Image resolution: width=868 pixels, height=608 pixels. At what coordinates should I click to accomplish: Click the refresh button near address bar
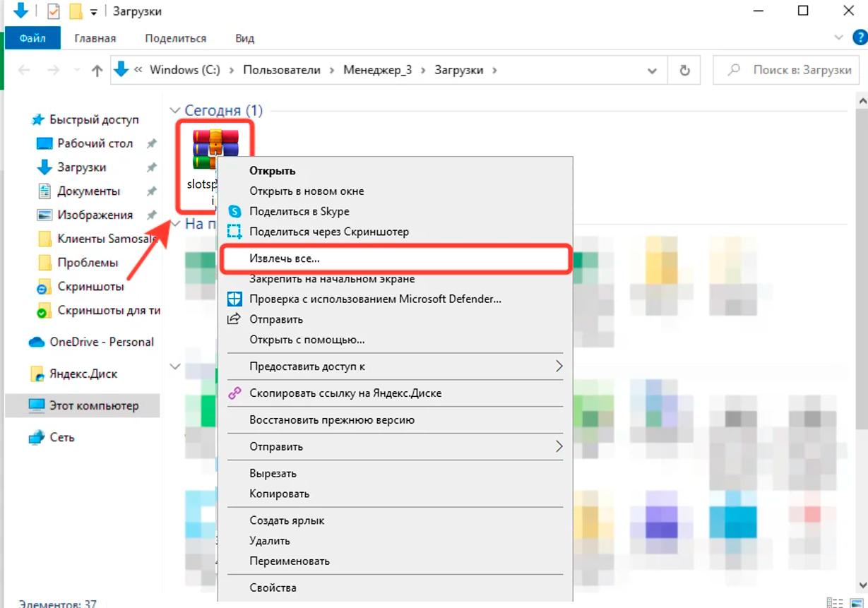(x=684, y=70)
